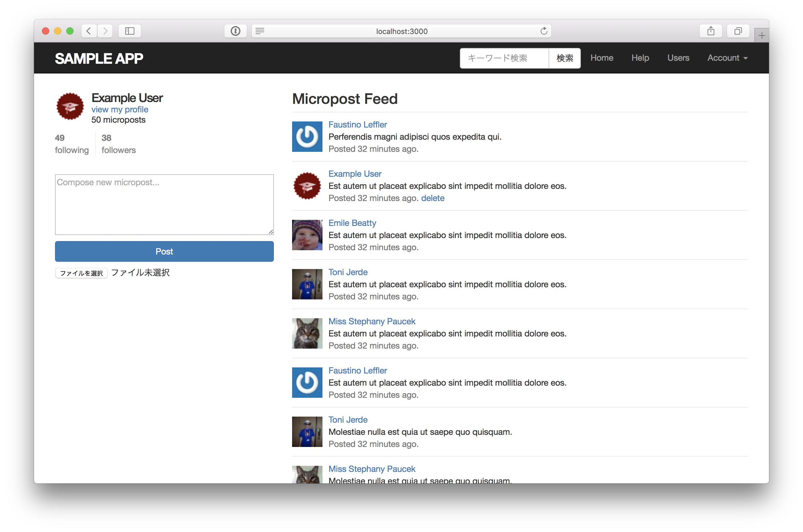The image size is (803, 532).
Task: Reload the page with the refresh icon
Action: pos(544,31)
